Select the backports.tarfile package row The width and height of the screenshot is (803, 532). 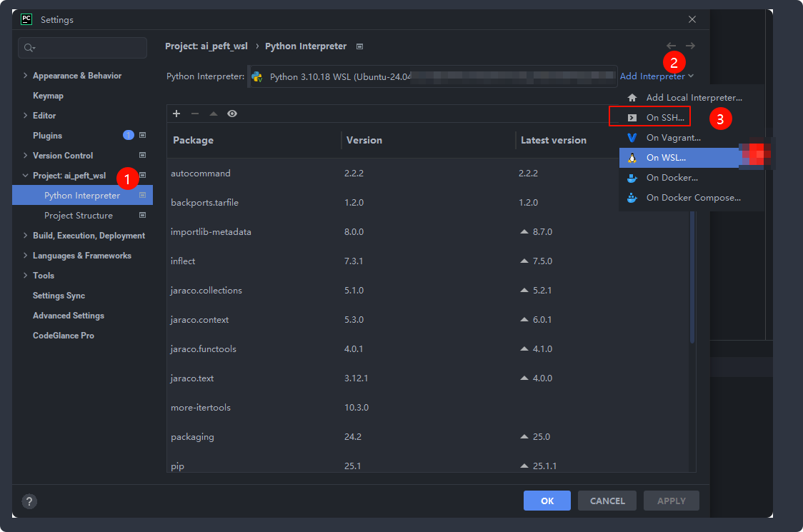(x=428, y=203)
